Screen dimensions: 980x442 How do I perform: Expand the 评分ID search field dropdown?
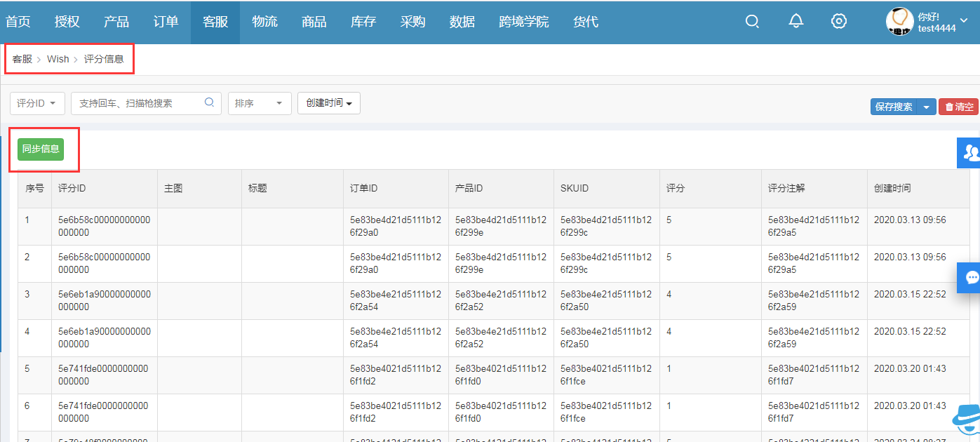coord(37,103)
